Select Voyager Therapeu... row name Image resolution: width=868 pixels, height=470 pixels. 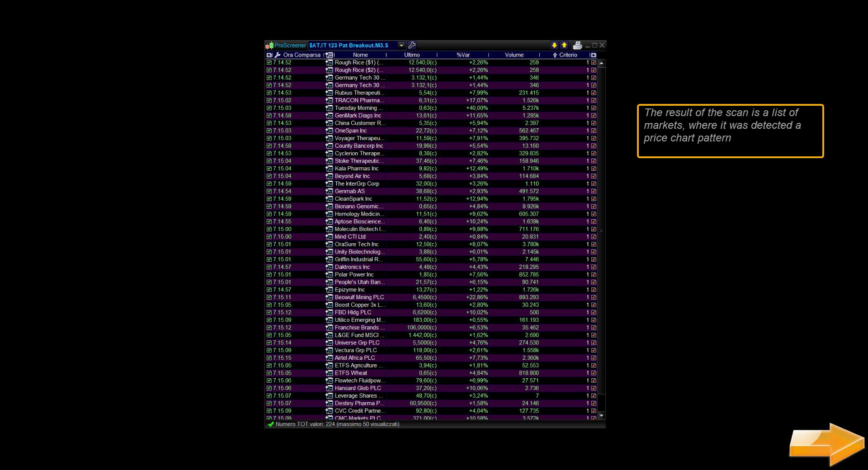360,138
